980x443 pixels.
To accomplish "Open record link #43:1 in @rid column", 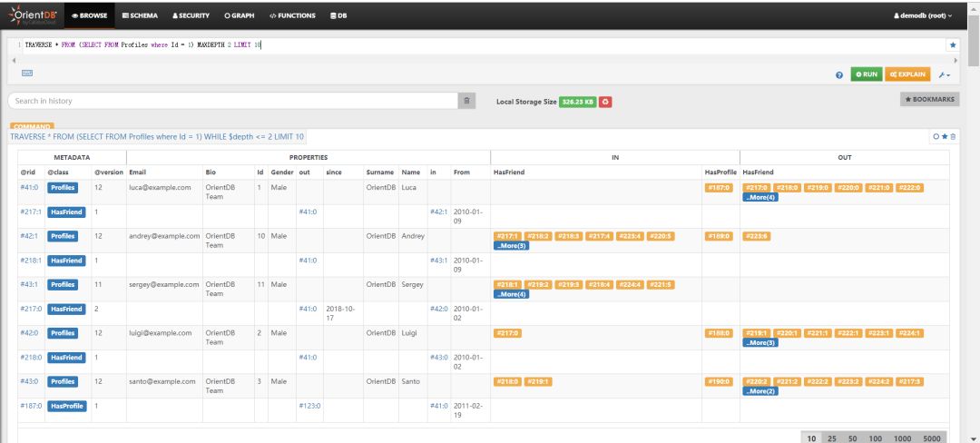I will point(29,284).
